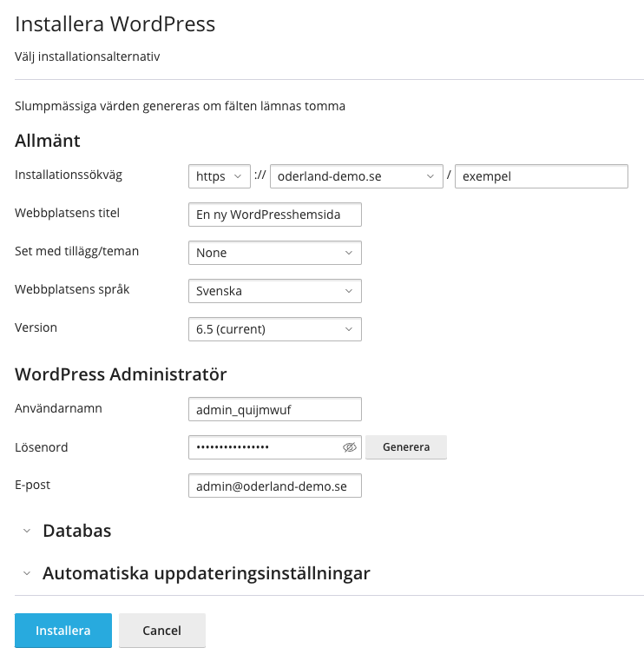Open the Version 6.5 (current) dropdown
The height and width of the screenshot is (661, 644).
[274, 329]
